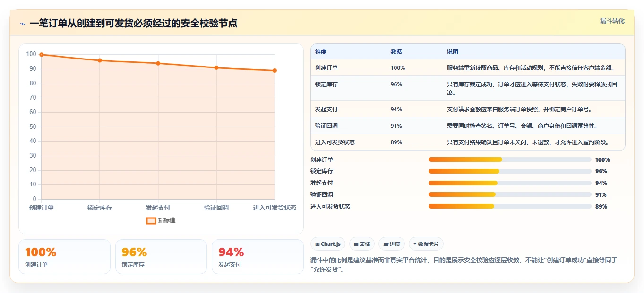Select the 漏斗转化 tag in the header
This screenshot has height=293, width=644.
(x=612, y=21)
